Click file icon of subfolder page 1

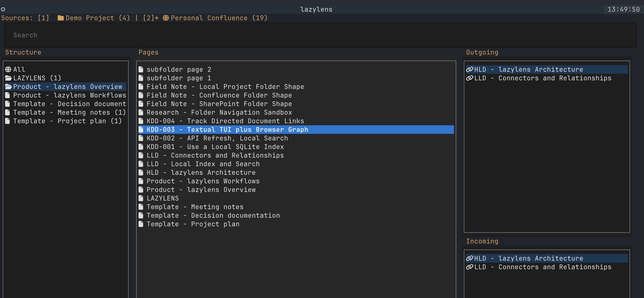141,78
